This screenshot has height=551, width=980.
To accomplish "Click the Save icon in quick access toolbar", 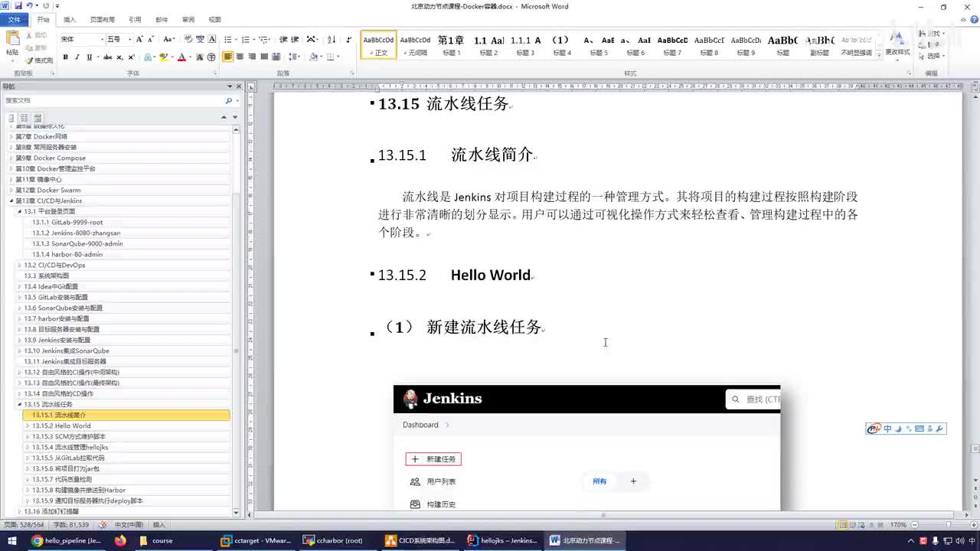I will pyautogui.click(x=18, y=5).
